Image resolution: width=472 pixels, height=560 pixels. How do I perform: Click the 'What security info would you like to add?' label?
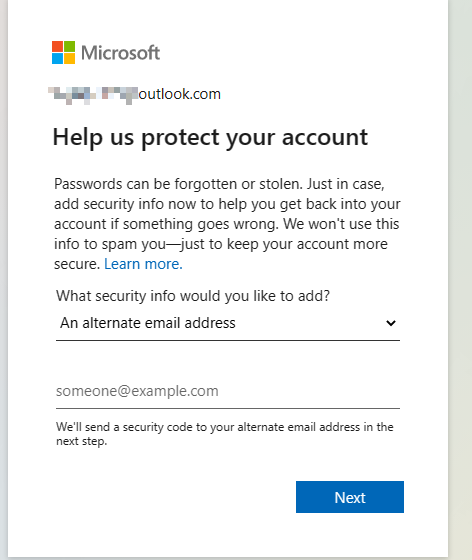193,296
